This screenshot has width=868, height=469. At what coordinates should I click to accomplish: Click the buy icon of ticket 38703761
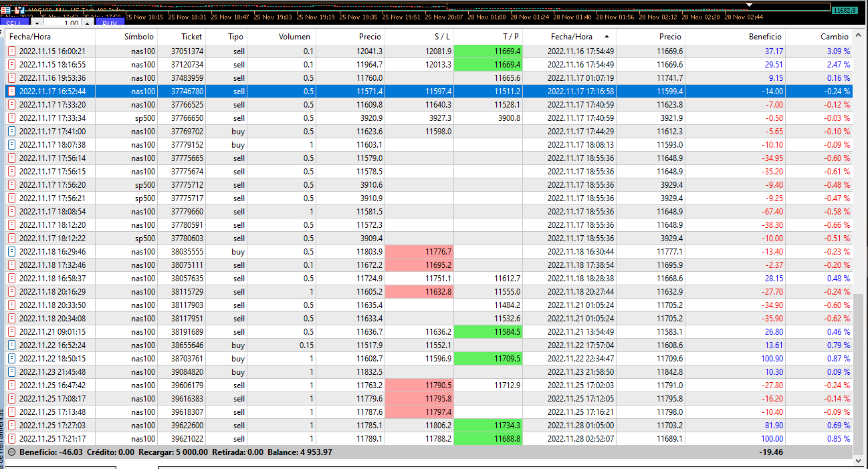[11, 358]
